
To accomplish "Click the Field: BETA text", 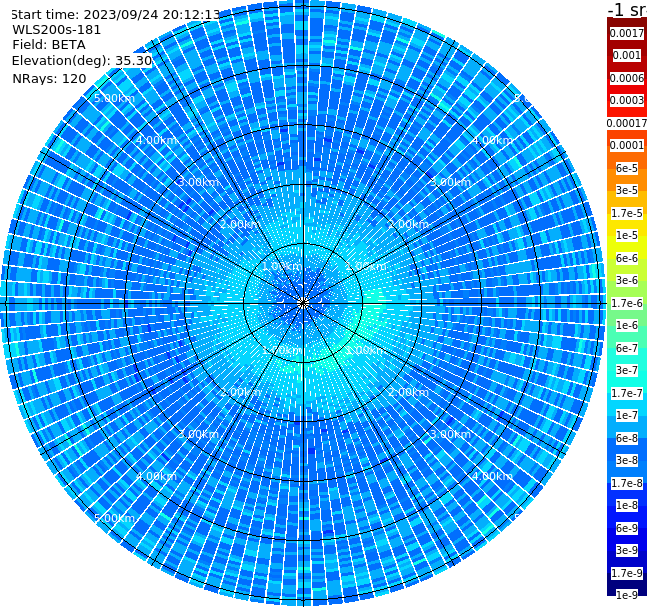I will (x=49, y=45).
